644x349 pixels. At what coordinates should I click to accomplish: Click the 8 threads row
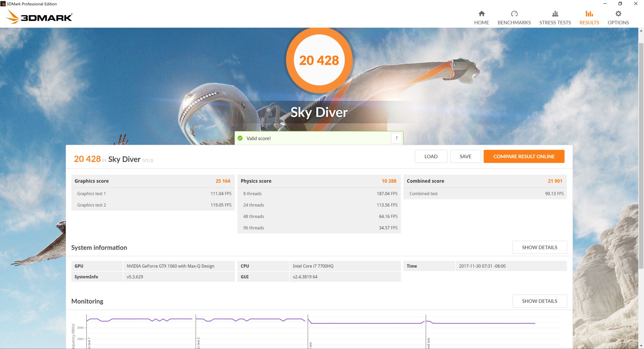[319, 194]
